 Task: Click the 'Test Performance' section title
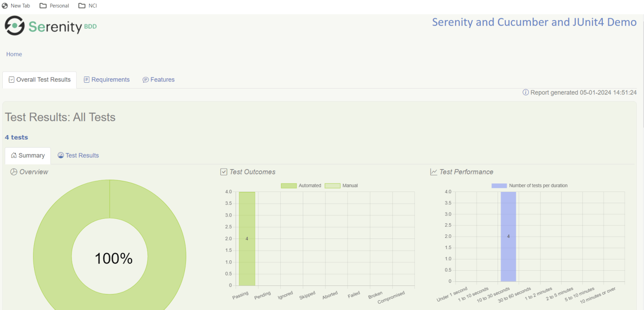tap(466, 172)
